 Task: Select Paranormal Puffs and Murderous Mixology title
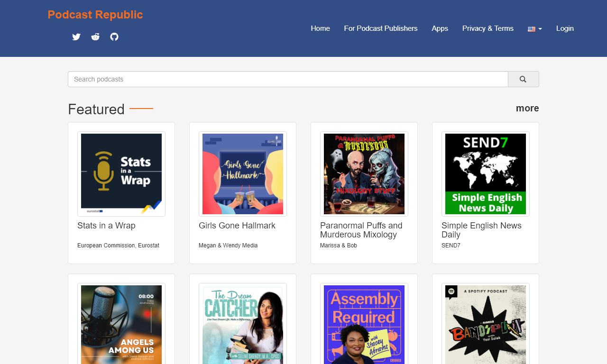(x=361, y=230)
